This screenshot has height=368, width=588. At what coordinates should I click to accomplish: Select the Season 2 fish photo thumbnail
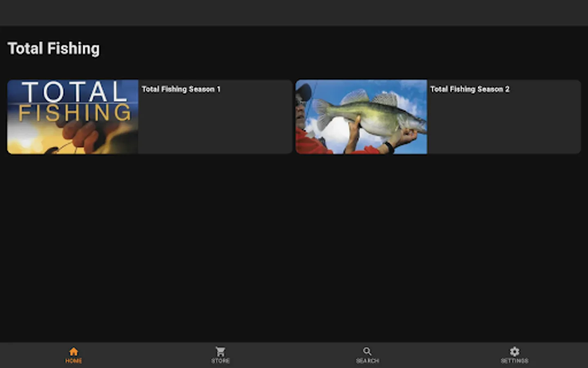coord(362,117)
